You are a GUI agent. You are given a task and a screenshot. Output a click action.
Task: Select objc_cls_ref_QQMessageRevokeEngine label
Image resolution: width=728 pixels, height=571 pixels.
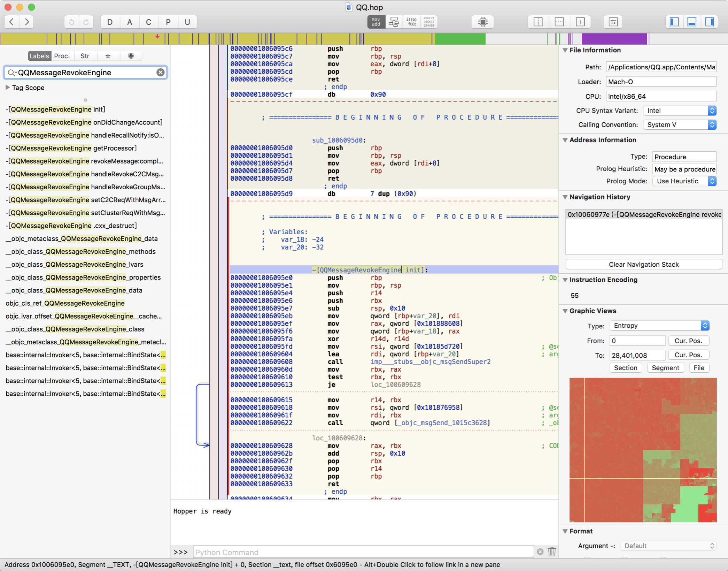pyautogui.click(x=65, y=303)
